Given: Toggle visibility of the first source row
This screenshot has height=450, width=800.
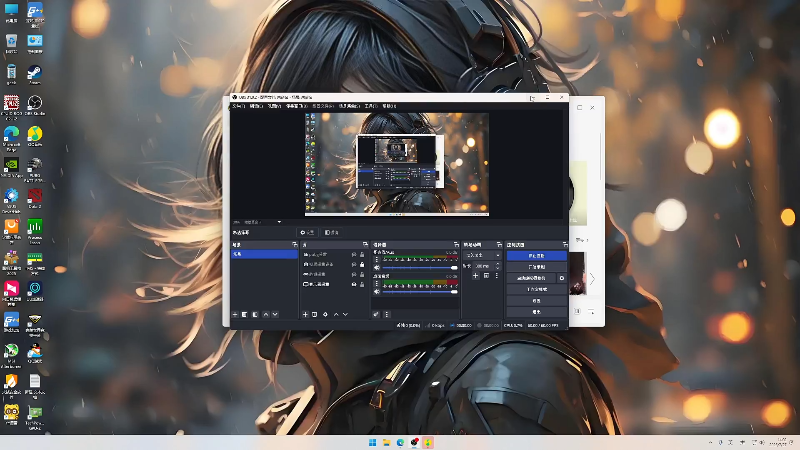Looking at the screenshot, I should (x=354, y=255).
